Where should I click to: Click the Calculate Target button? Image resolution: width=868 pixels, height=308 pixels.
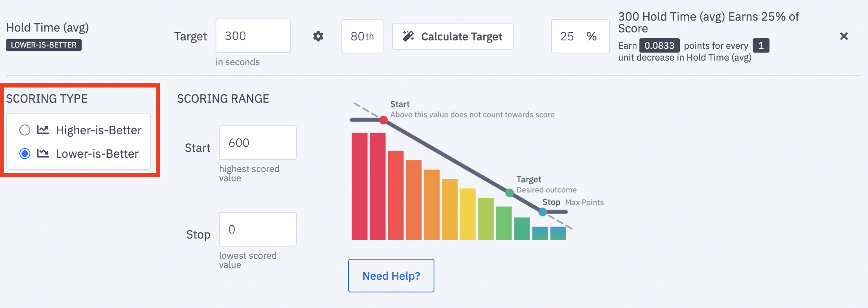coord(453,36)
